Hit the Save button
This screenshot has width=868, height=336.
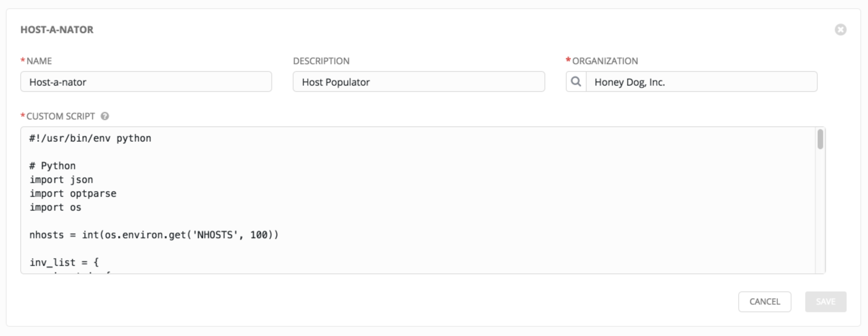coord(825,301)
